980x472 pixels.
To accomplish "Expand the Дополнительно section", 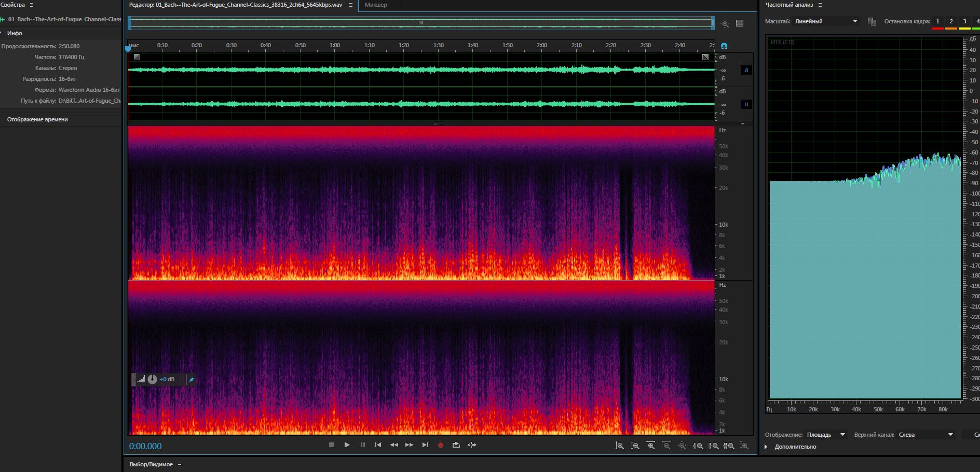I will [x=766, y=447].
